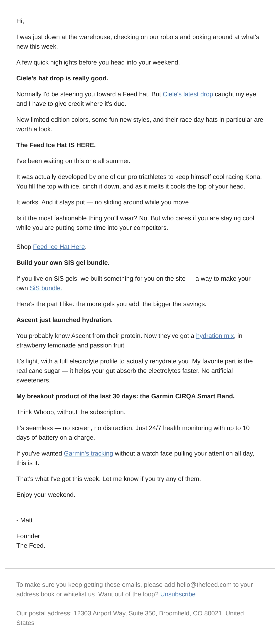This screenshot has width=276, height=644.
Task: Follow the hydration mix link
Action: point(215,335)
